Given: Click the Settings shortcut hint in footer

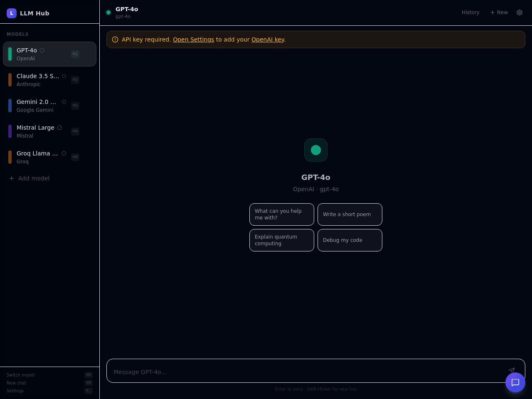Looking at the screenshot, I should 49,391.
